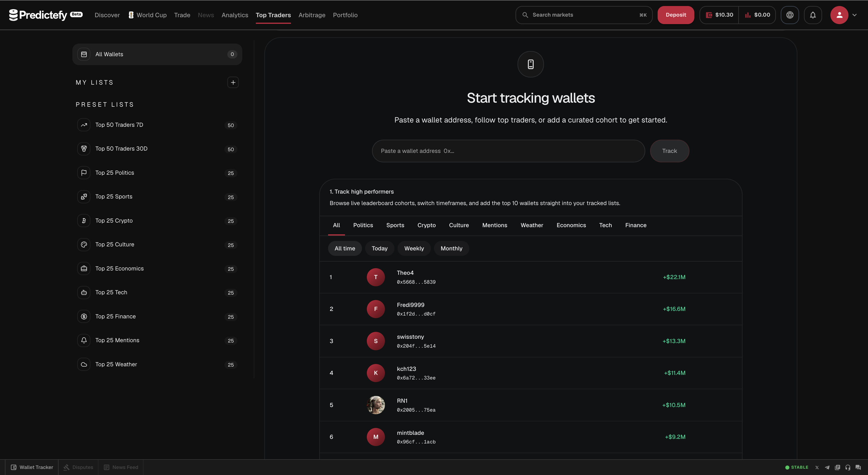
Task: Select the Monthly timeframe filter
Action: coord(451,248)
